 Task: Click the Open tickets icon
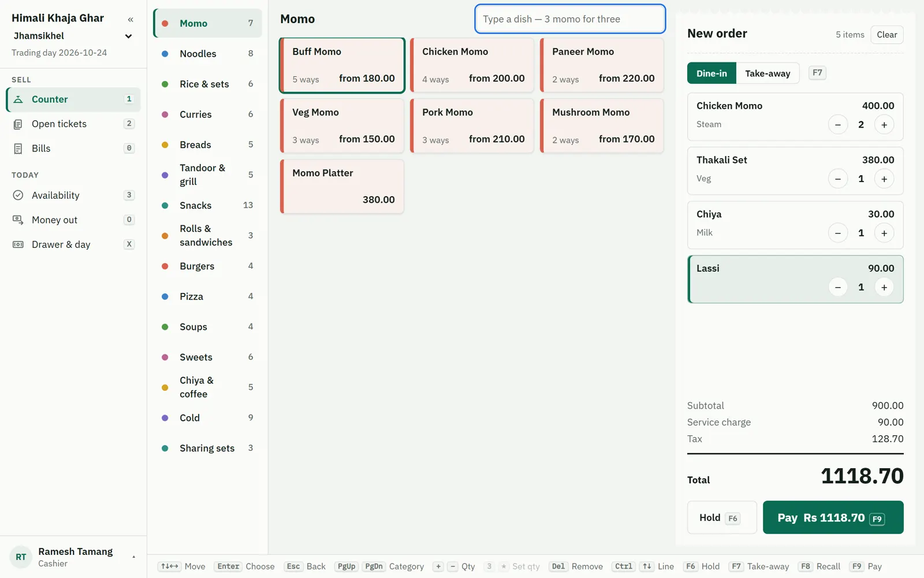point(18,124)
